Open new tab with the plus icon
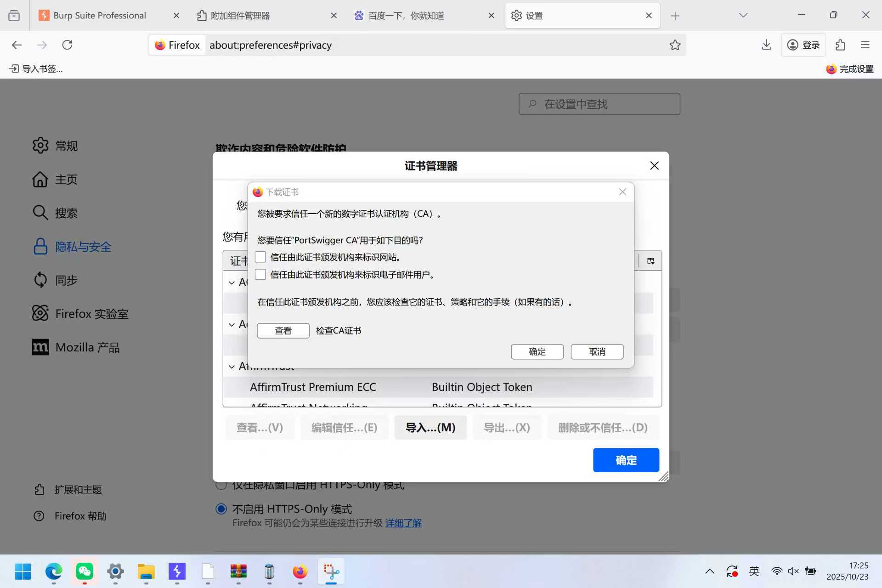This screenshot has width=882, height=588. (675, 16)
